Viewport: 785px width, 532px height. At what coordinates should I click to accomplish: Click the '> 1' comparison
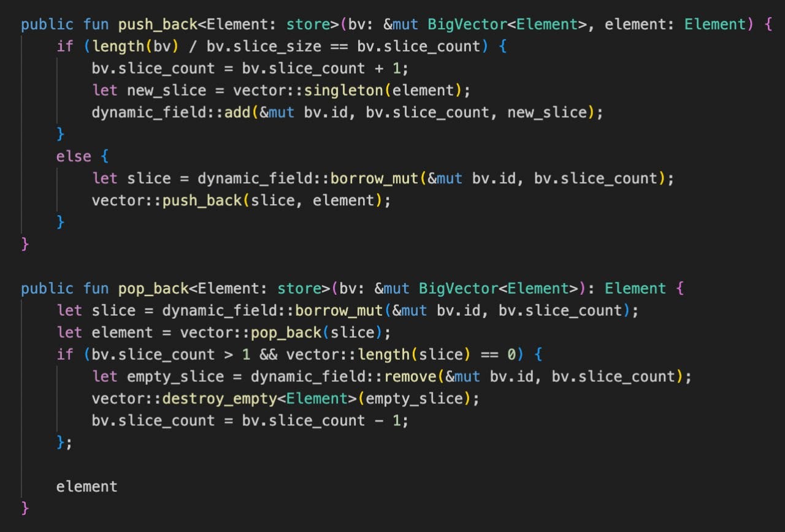click(x=237, y=355)
